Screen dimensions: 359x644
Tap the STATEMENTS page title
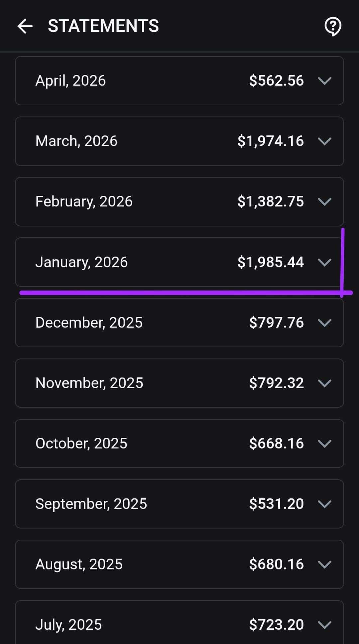click(103, 26)
